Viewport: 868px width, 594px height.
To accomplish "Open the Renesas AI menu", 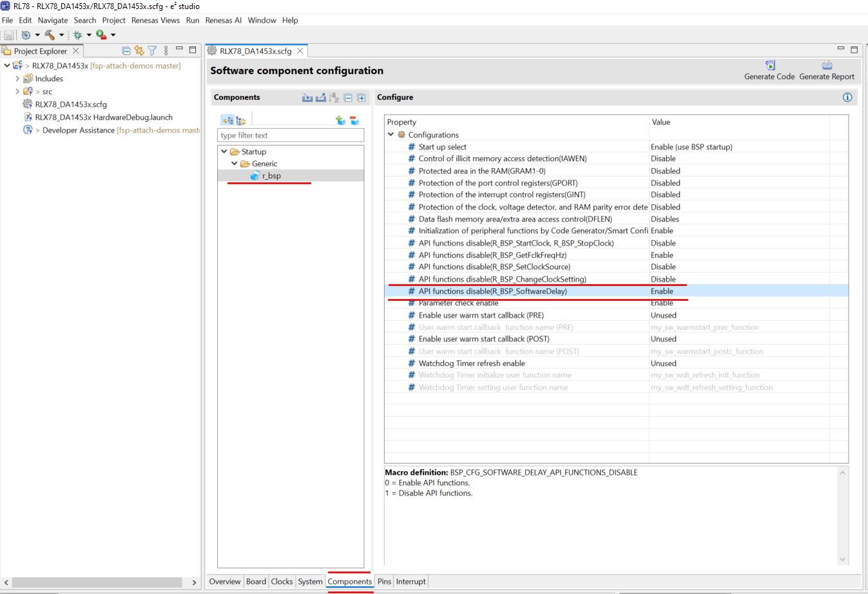I will 224,21.
